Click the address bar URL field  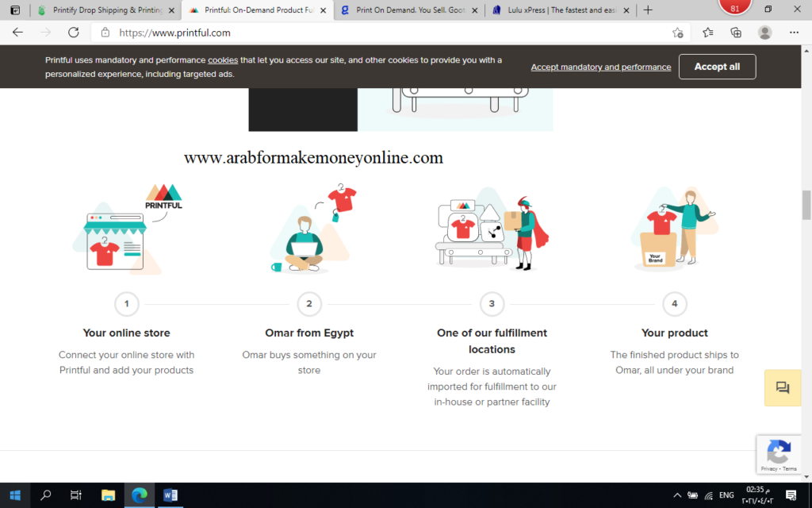coord(389,33)
